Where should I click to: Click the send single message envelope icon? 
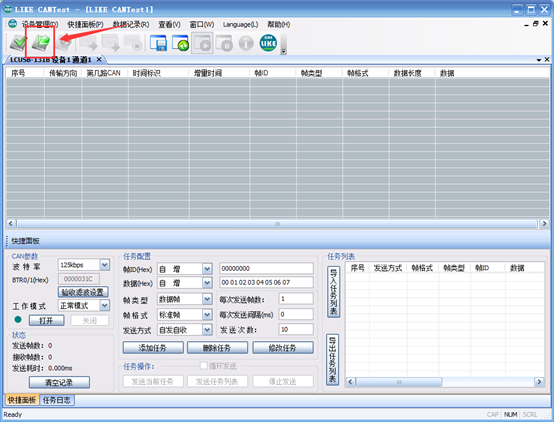coord(88,43)
